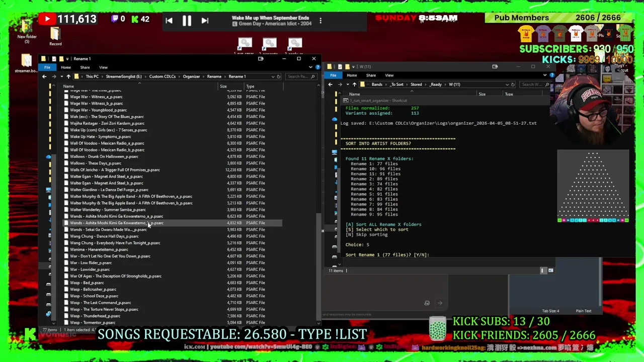This screenshot has height=362, width=644.
Task: Select 'Wallows - Drunk On Halloween_p.psarc'
Action: (173, 156)
